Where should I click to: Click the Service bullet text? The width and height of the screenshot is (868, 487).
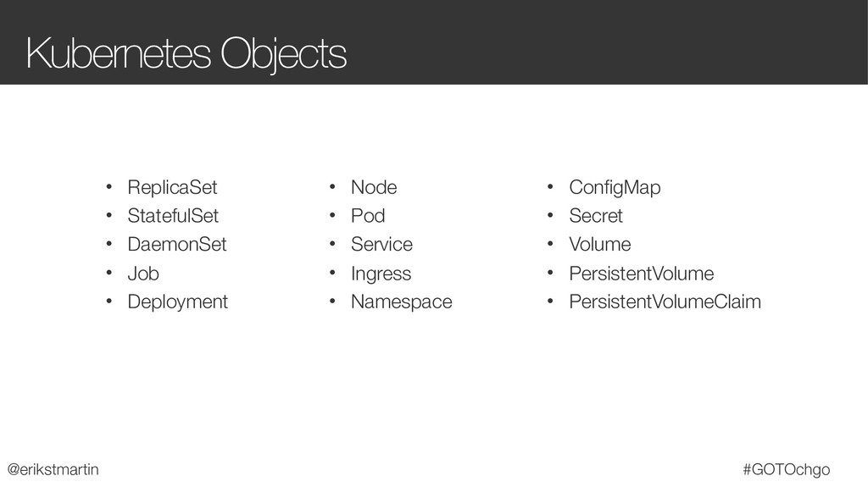click(x=382, y=245)
